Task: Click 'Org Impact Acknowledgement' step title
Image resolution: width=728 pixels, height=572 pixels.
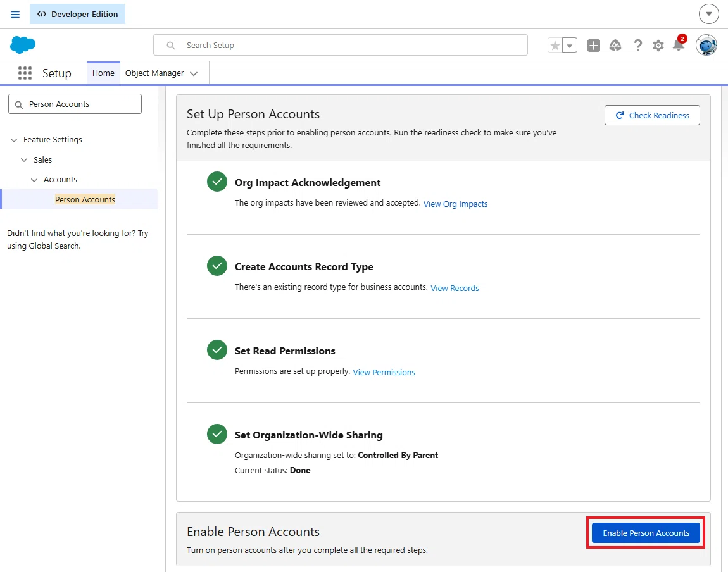Action: pos(308,183)
